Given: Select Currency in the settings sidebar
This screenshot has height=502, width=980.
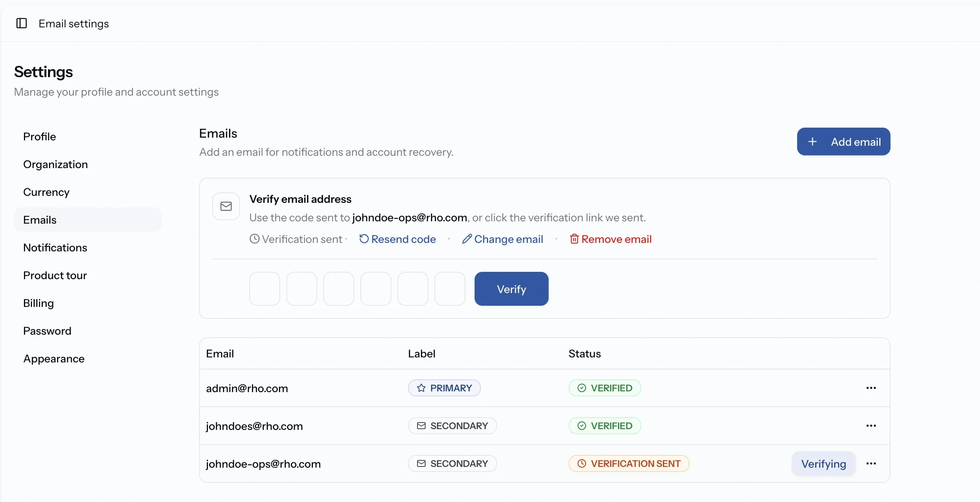Looking at the screenshot, I should (88, 192).
